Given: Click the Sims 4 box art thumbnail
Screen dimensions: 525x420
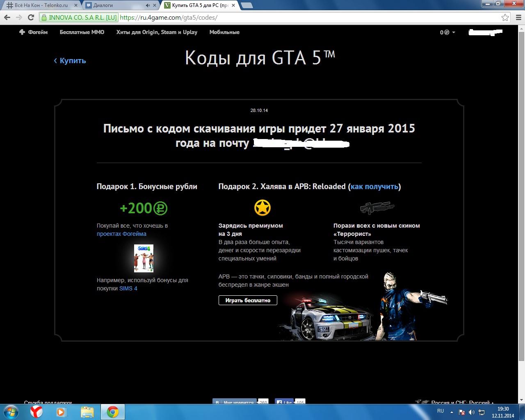Looking at the screenshot, I should coord(144,258).
